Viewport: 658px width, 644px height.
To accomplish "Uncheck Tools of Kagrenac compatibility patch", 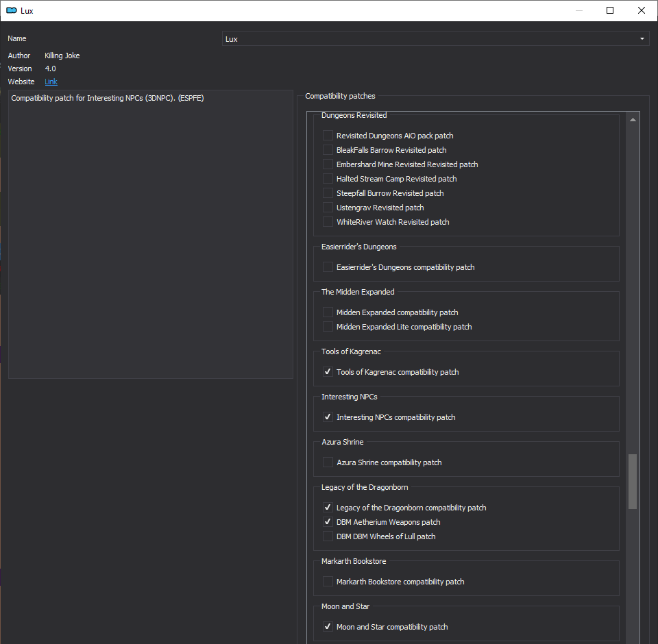I will click(x=328, y=372).
